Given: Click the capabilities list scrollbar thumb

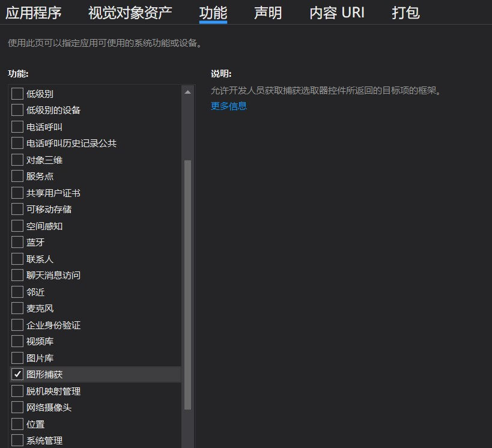Looking at the screenshot, I should (187, 285).
